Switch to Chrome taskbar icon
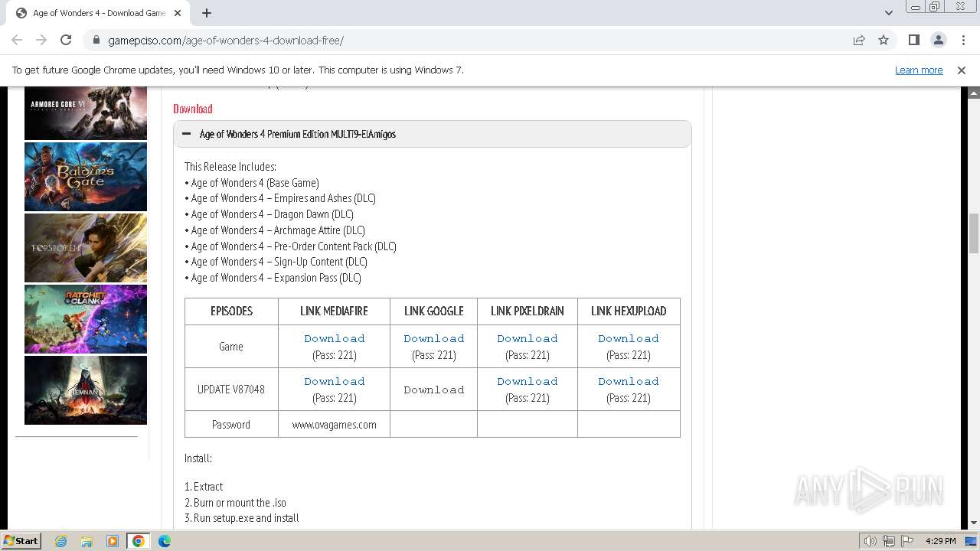980x551 pixels. coord(139,541)
